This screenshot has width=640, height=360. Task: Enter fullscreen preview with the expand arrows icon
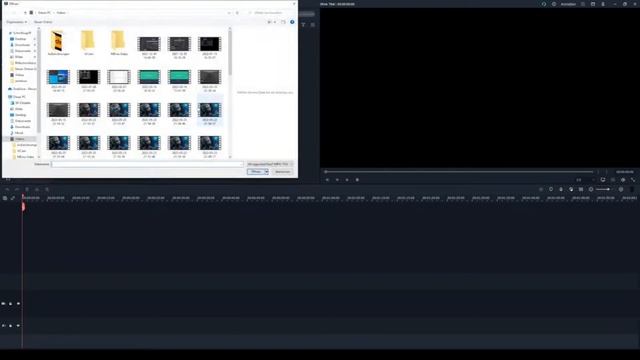click(x=633, y=180)
